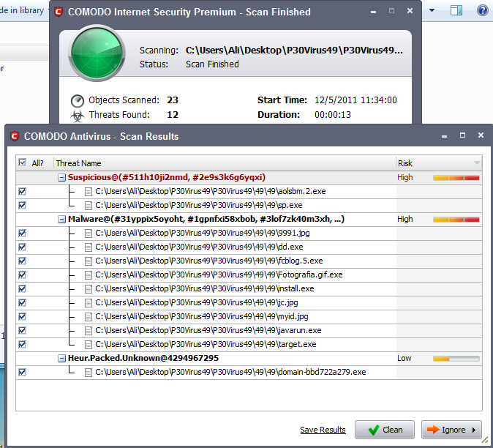Viewport: 493px width, 448px height.
Task: Minimize the Scan Results window
Action: pos(444,136)
